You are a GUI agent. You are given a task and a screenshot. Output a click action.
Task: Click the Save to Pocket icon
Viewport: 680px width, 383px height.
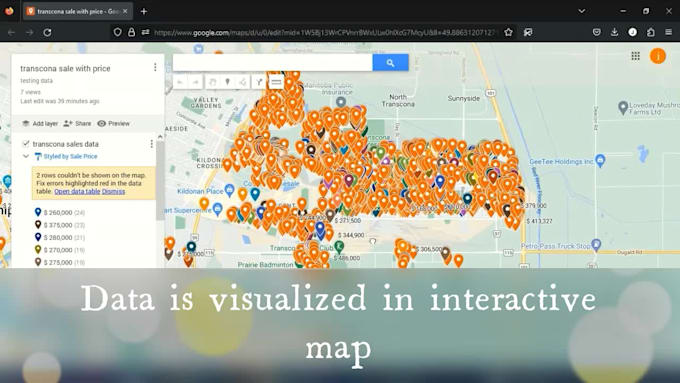[597, 32]
